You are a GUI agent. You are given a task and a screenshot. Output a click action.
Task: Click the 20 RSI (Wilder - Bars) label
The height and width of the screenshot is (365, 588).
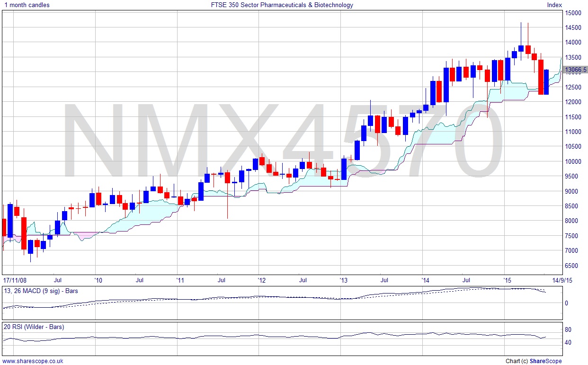(33, 327)
